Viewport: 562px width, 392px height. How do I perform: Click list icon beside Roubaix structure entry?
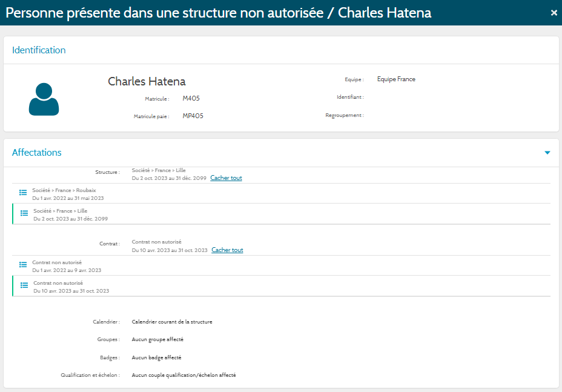point(23,192)
